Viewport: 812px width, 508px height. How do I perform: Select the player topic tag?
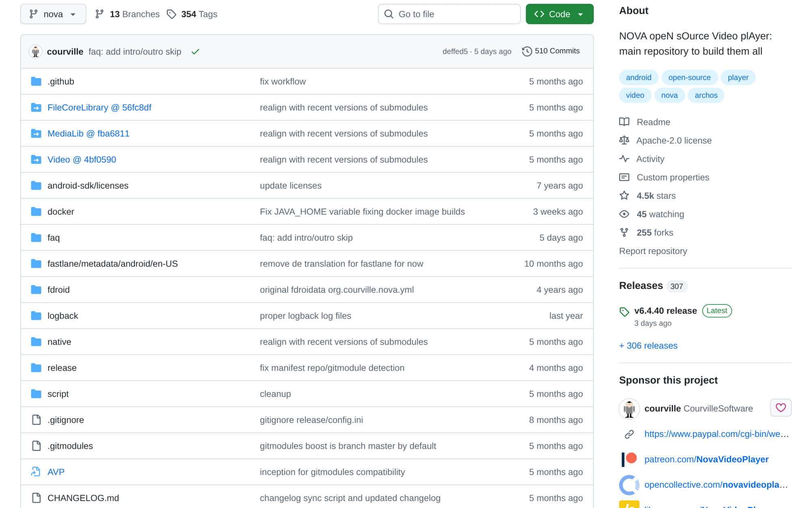coord(738,78)
